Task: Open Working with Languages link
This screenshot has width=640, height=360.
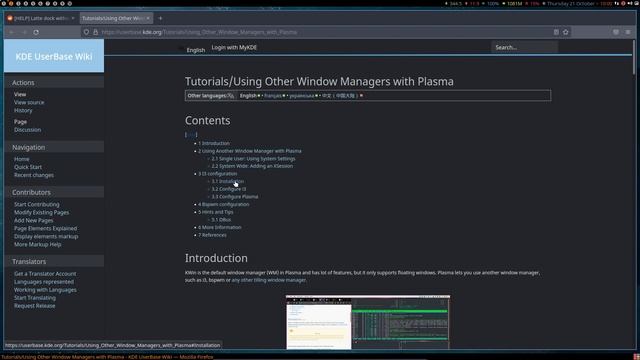Action: pyautogui.click(x=45, y=290)
